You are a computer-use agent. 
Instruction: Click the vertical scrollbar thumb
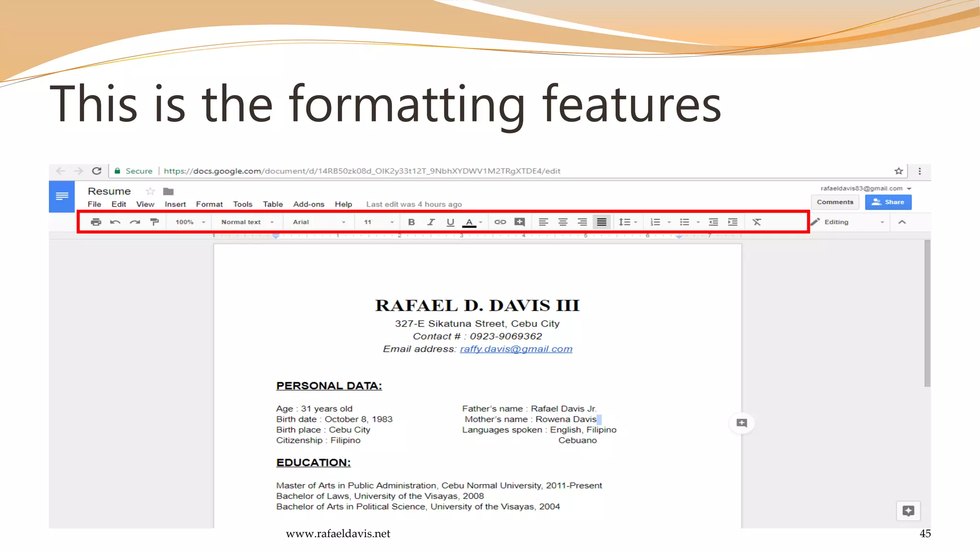927,313
